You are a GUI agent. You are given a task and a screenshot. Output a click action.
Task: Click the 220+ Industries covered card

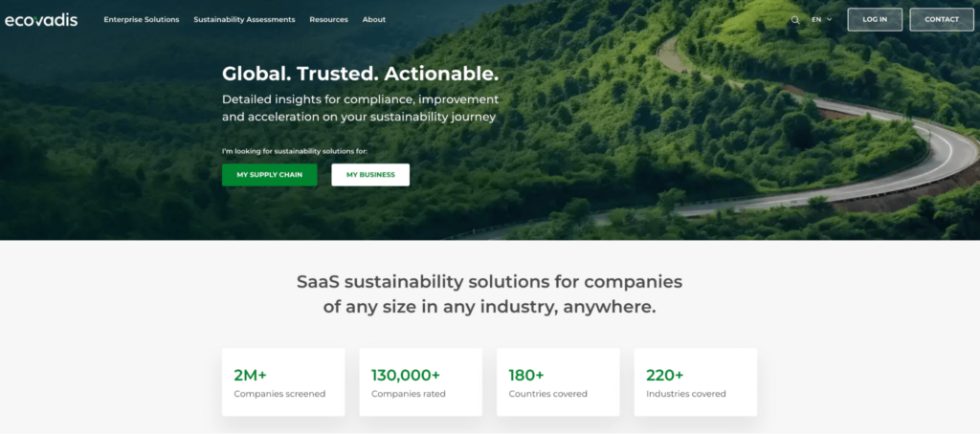click(x=696, y=382)
